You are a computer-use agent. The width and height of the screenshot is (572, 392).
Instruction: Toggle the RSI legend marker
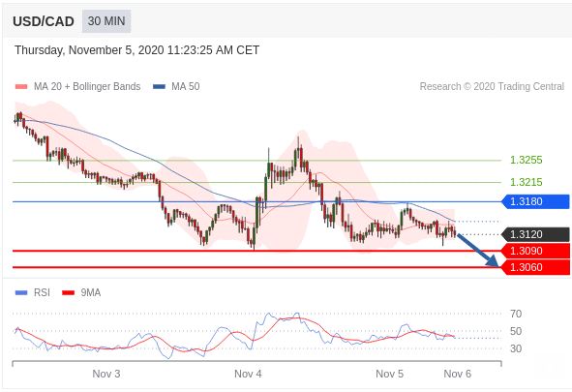click(21, 292)
